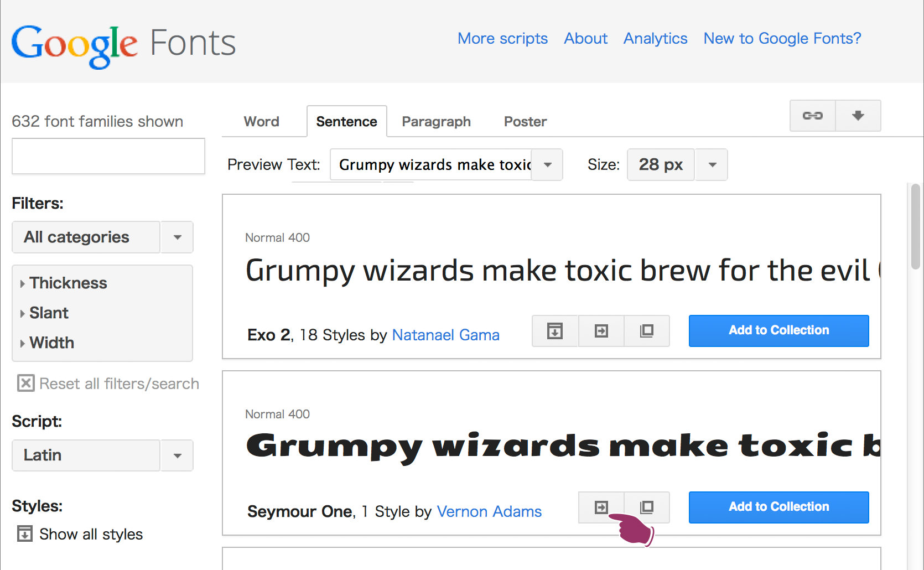Click the Seymour One font name
The width and height of the screenshot is (924, 570).
click(300, 511)
